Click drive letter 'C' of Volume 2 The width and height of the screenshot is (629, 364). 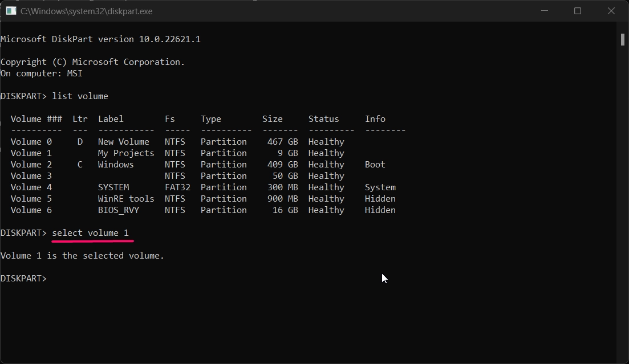(80, 165)
